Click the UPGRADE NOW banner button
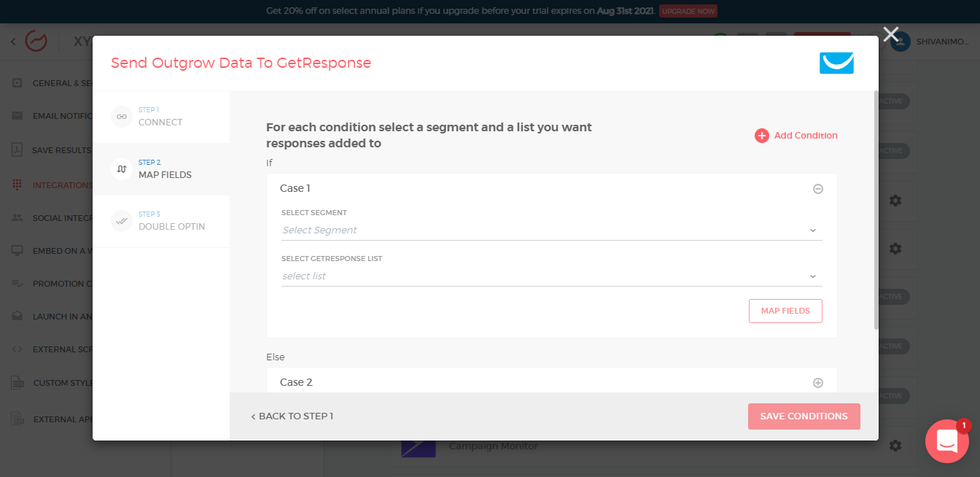The height and width of the screenshot is (477, 980). 688,11
